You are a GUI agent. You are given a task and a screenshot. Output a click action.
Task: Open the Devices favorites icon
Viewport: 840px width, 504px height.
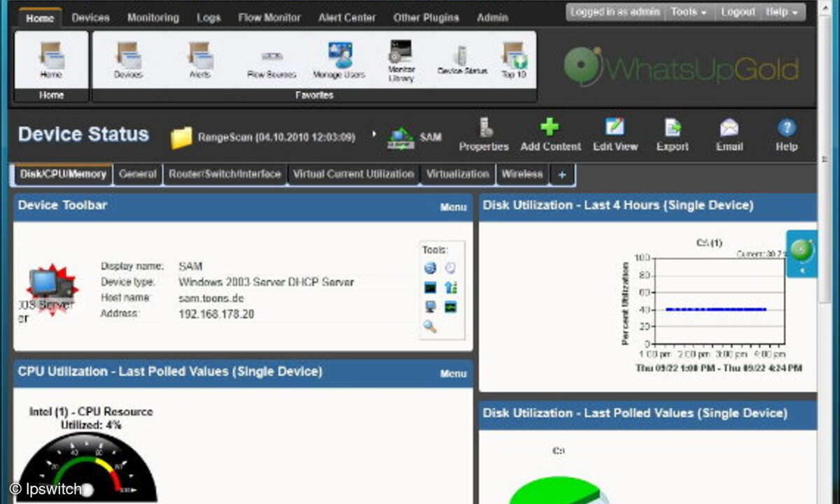click(128, 60)
